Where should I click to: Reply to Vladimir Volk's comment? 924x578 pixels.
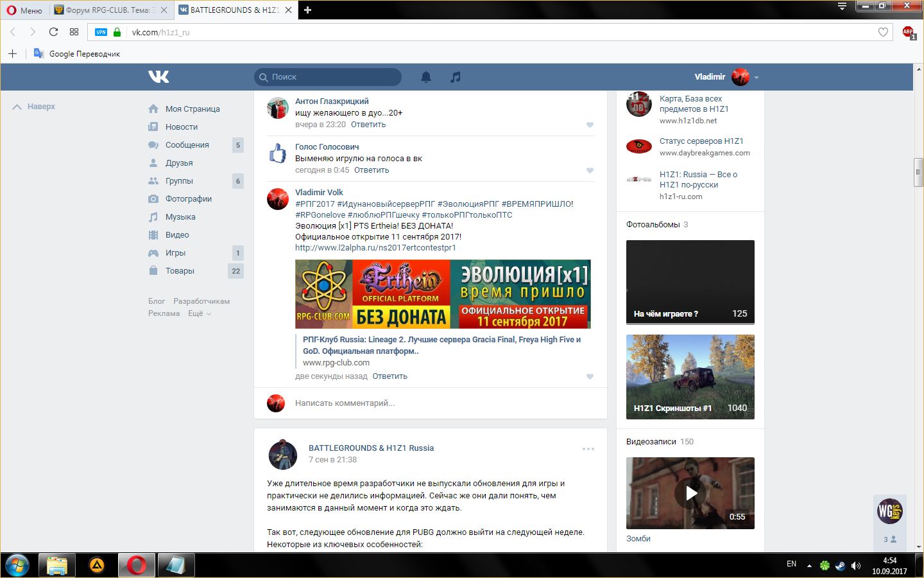pos(390,376)
